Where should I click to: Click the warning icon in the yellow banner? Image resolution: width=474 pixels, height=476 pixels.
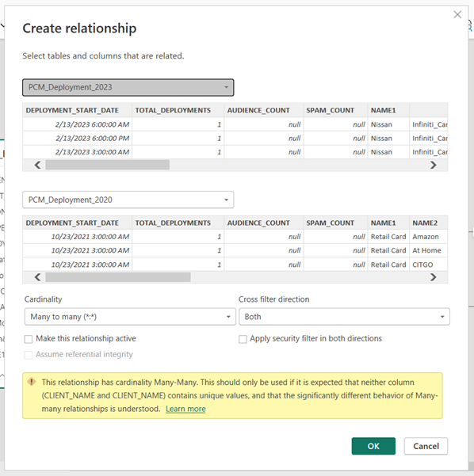pos(32,382)
